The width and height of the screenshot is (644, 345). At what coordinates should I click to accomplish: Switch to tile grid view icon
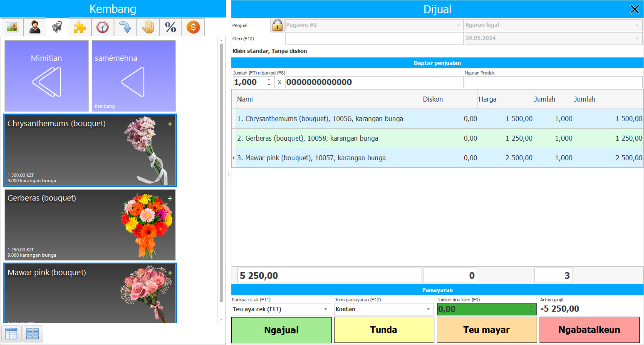33,334
